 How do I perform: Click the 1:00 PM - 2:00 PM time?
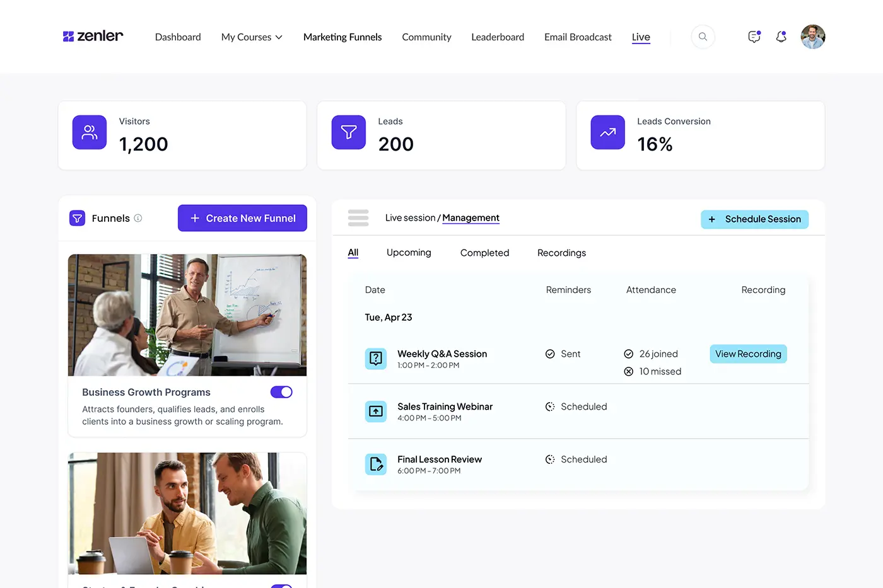click(x=428, y=366)
